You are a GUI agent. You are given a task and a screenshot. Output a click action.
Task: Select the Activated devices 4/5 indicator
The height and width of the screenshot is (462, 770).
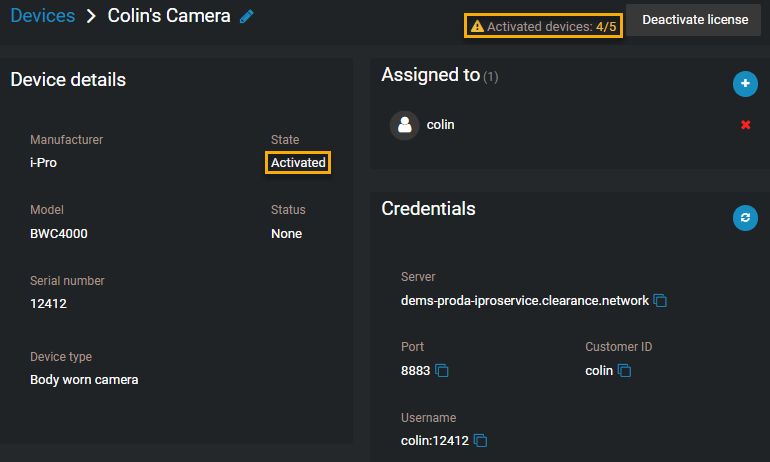[x=543, y=26]
